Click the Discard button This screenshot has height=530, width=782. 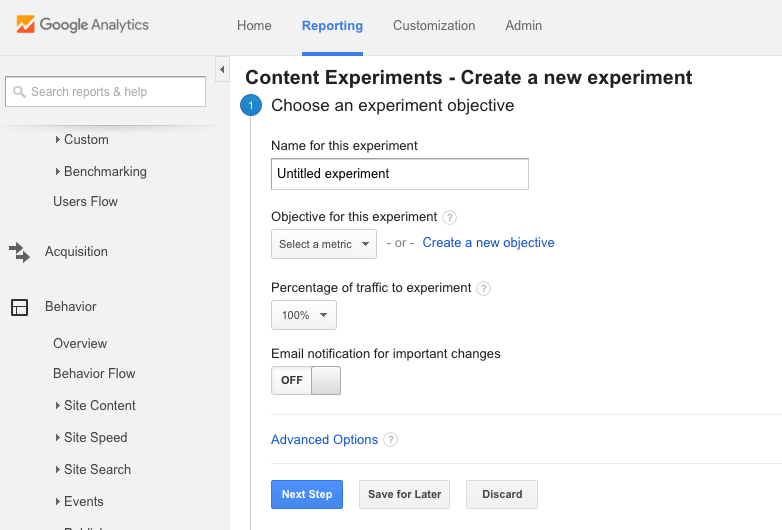(x=502, y=494)
